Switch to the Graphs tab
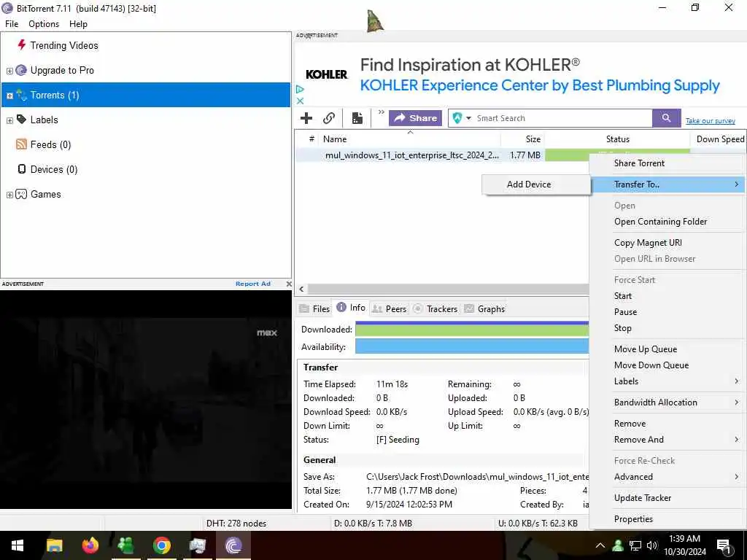 484,309
